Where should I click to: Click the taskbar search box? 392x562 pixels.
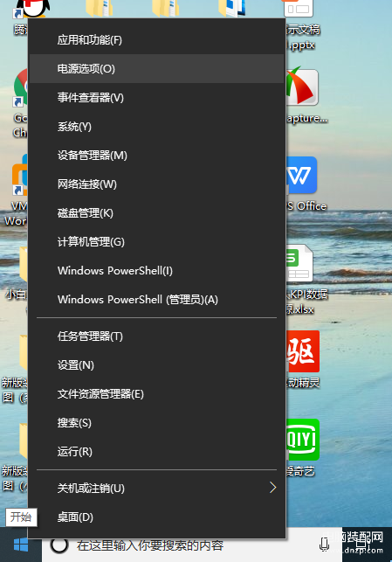pos(192,545)
